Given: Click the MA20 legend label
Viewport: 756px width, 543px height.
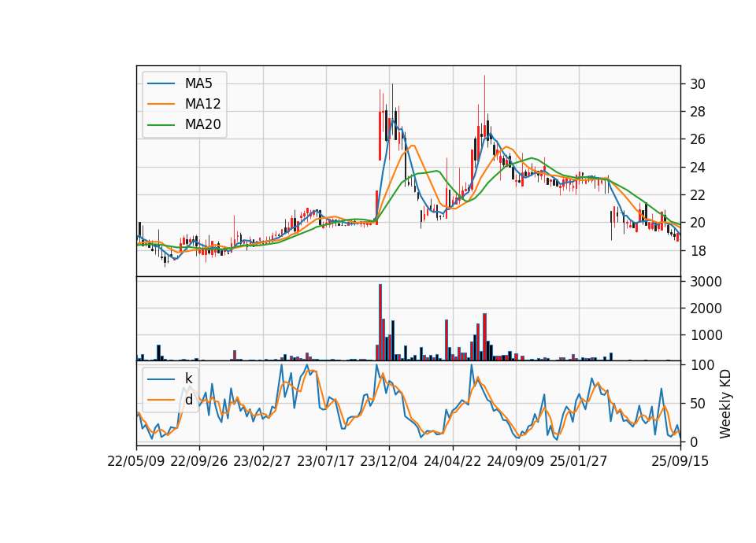Looking at the screenshot, I should [x=202, y=125].
